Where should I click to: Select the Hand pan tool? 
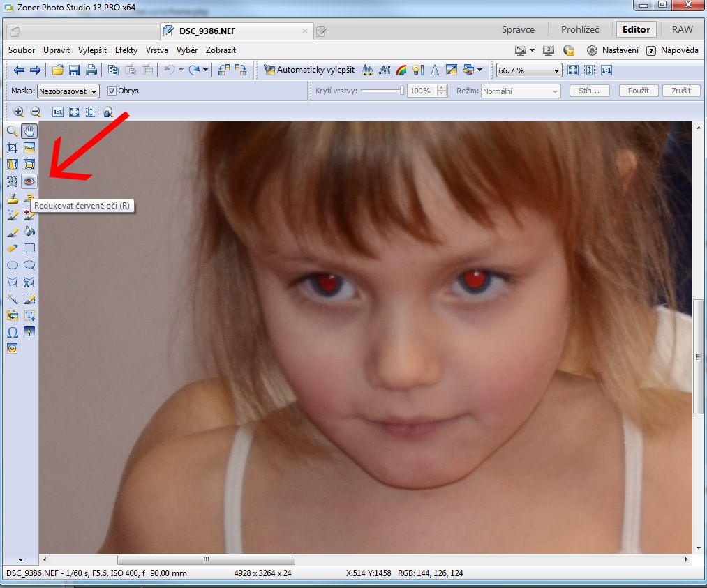(x=29, y=130)
